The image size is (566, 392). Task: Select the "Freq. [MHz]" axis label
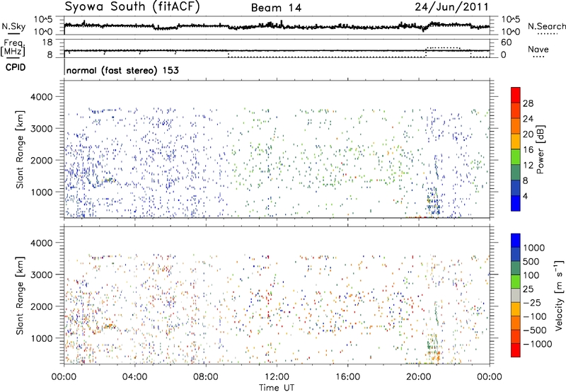click(x=13, y=48)
